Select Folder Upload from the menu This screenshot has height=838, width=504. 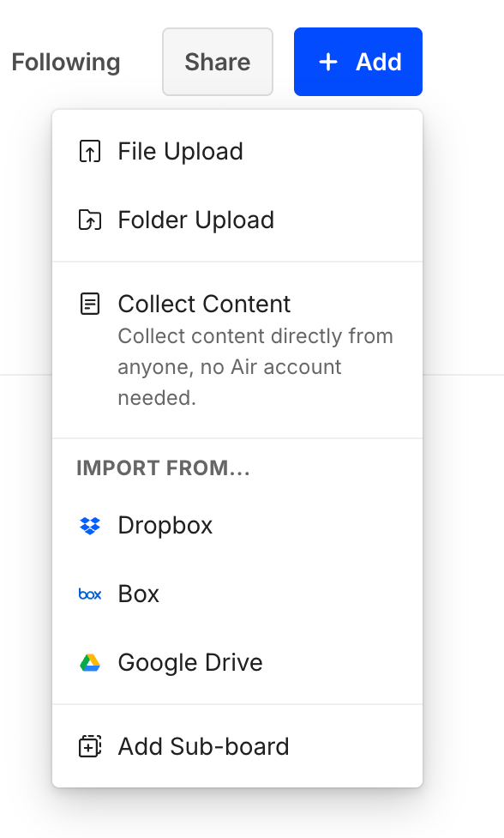(x=195, y=220)
